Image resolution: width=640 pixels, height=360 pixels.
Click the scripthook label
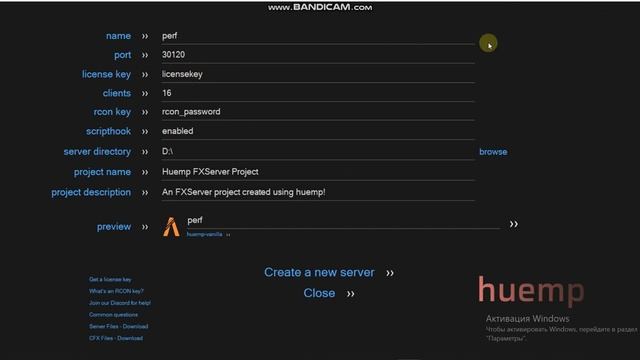(109, 131)
